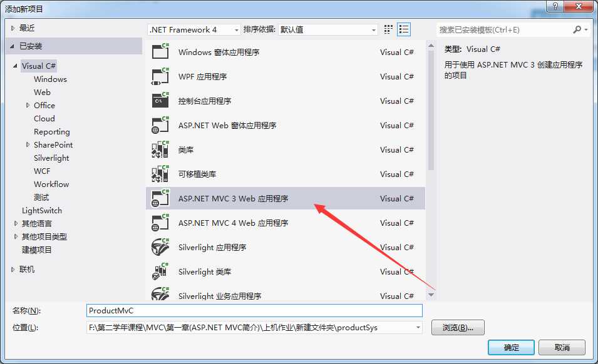Image resolution: width=598 pixels, height=364 pixels.
Task: Click the 取消 button
Action: [562, 347]
